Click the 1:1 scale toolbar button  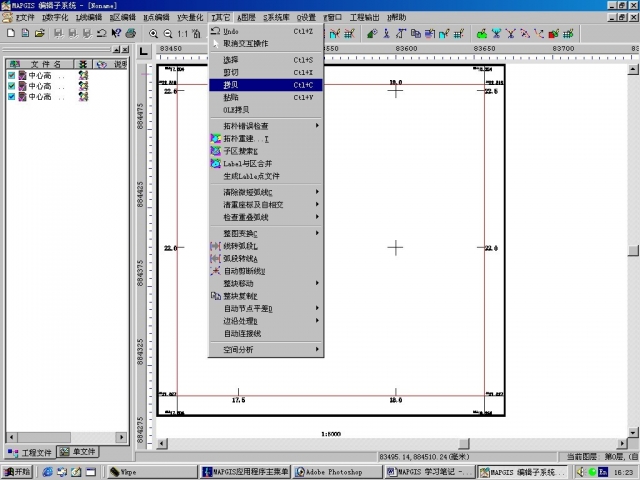coord(183,33)
